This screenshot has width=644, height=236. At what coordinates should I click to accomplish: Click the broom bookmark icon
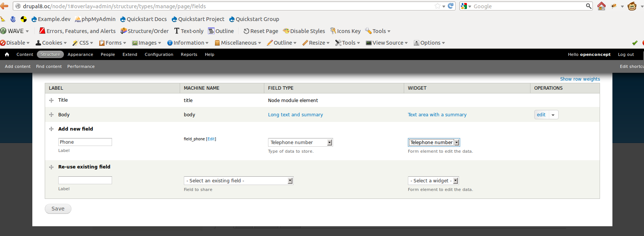3,19
